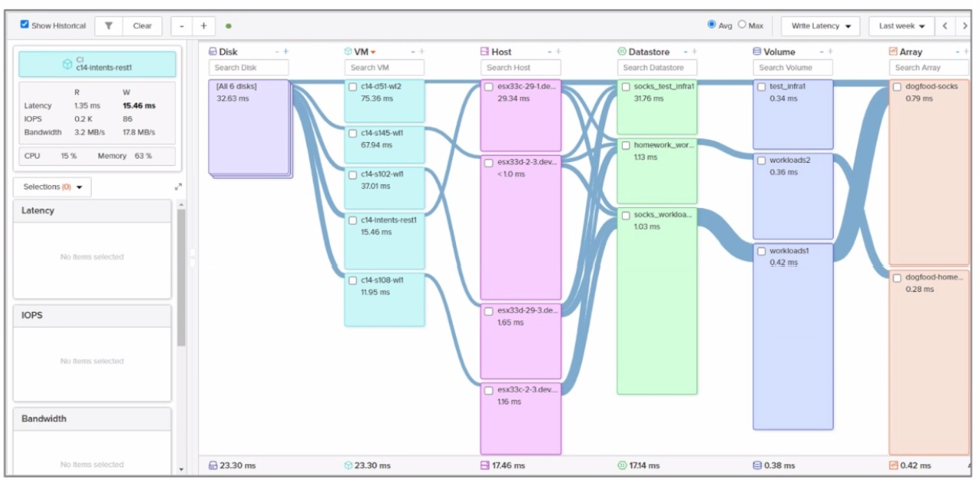Viewport: 980px width, 480px height.
Task: Open the Last week dropdown
Action: 901,26
